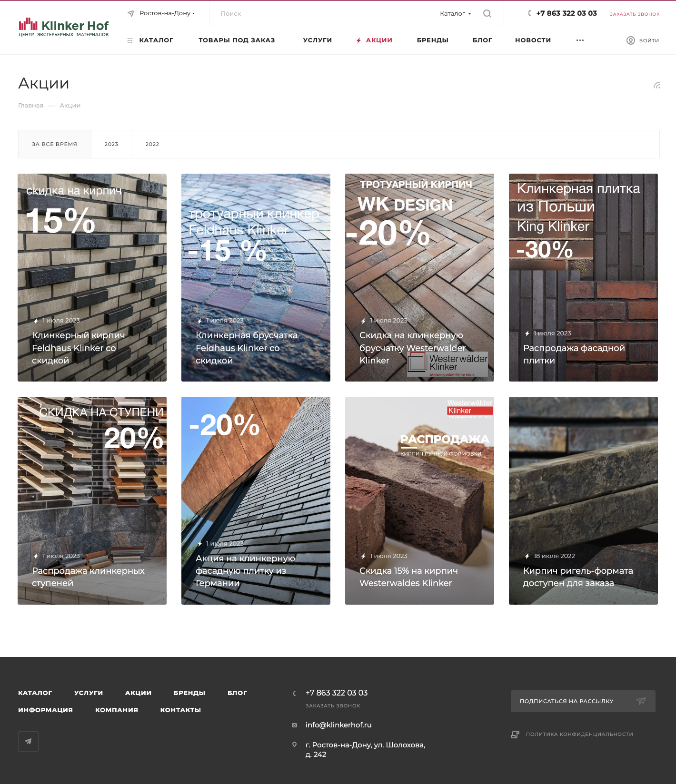
Task: Click the catalog grid dots icon
Action: pyautogui.click(x=130, y=40)
